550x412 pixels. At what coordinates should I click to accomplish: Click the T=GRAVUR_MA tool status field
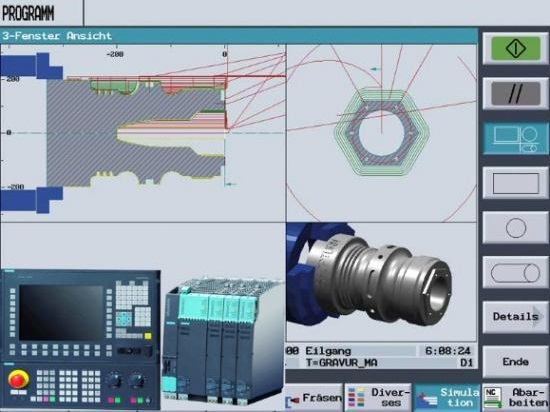point(381,363)
